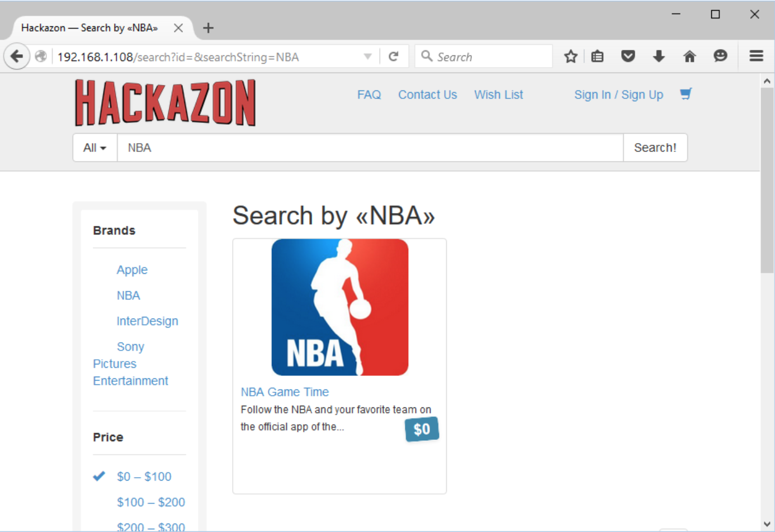Maximize the browser window
This screenshot has height=532, width=775.
click(715, 14)
